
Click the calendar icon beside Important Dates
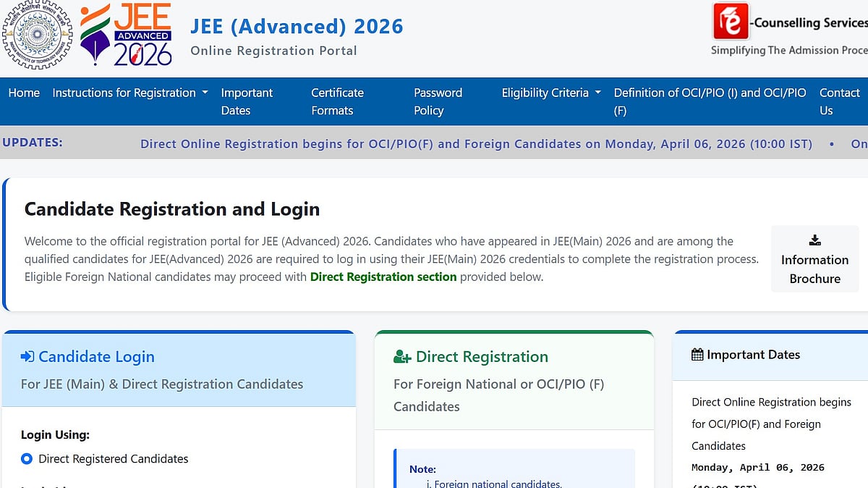click(697, 355)
